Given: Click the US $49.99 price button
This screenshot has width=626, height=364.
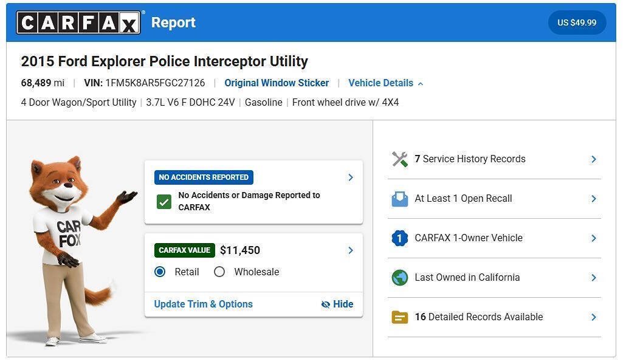Looking at the screenshot, I should (577, 22).
